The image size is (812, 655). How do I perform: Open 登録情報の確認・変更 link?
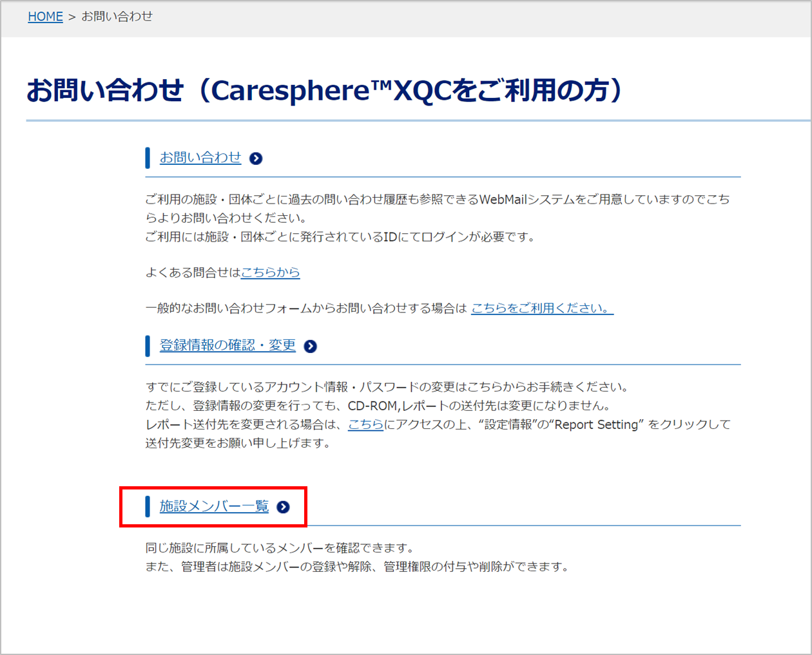pyautogui.click(x=227, y=345)
